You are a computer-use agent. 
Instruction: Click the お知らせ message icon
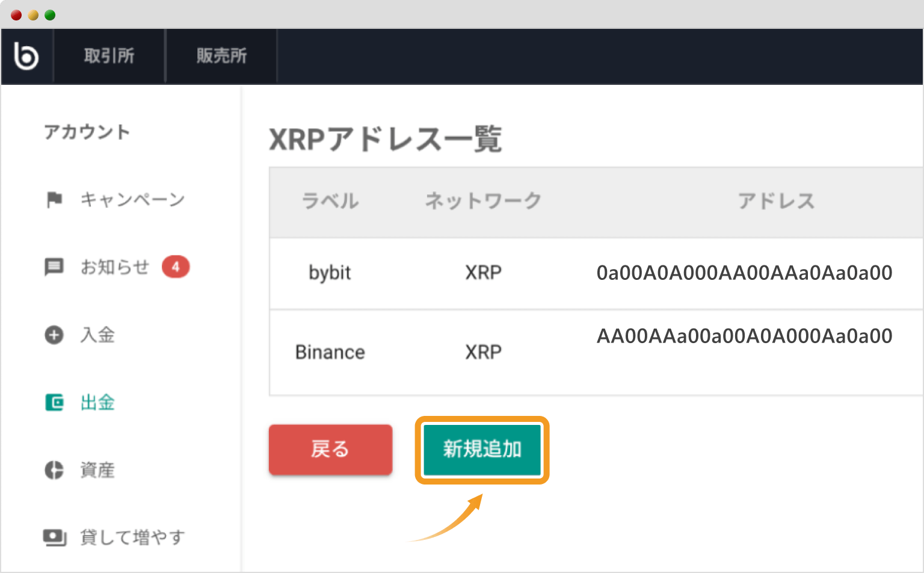[54, 267]
